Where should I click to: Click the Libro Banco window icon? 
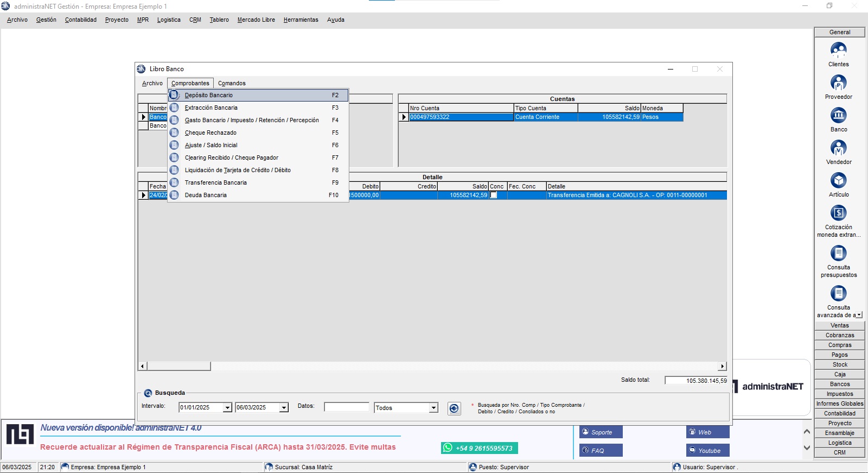click(x=141, y=69)
